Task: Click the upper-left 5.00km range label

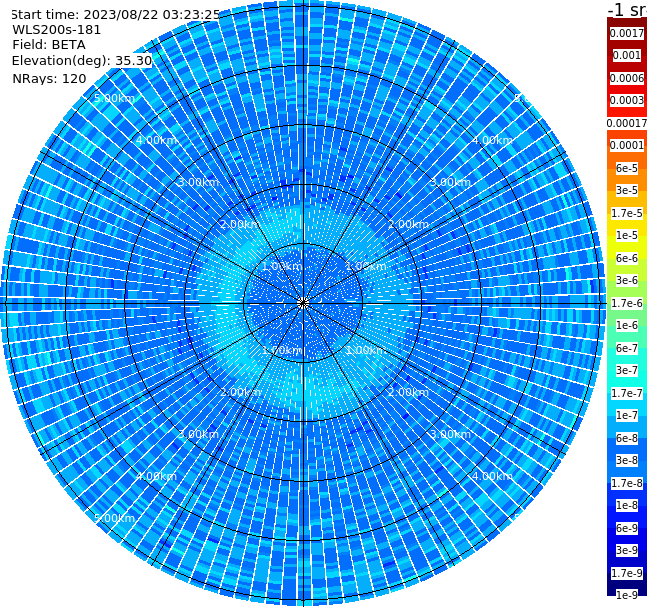Action: (x=114, y=98)
